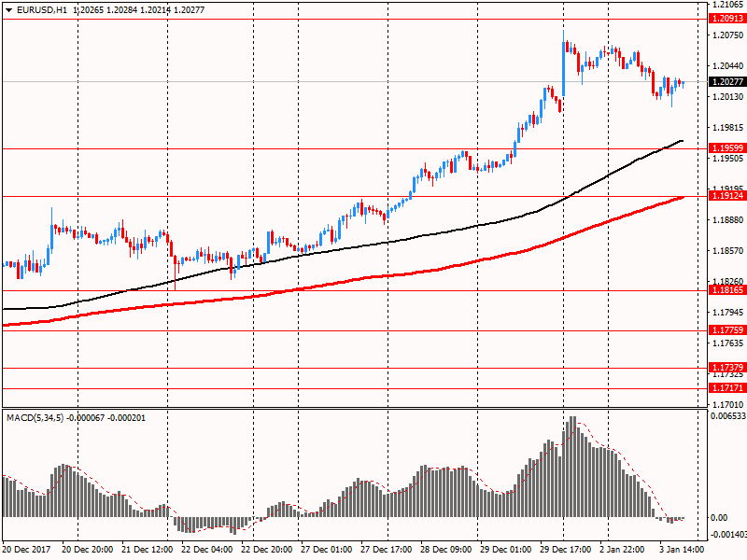This screenshot has height=560, width=747.
Task: Select the 1.18165 red price level label
Action: click(727, 290)
